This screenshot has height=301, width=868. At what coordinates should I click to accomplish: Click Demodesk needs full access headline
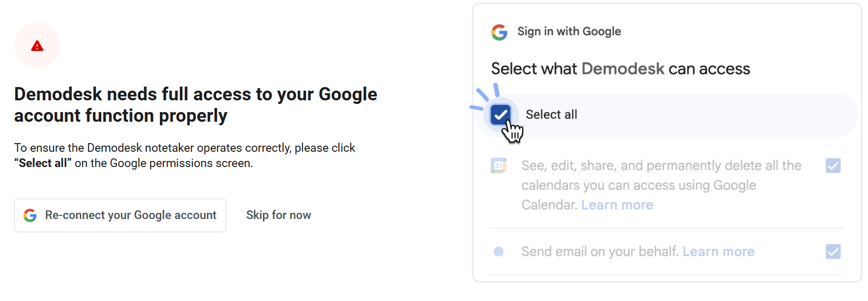[x=196, y=105]
